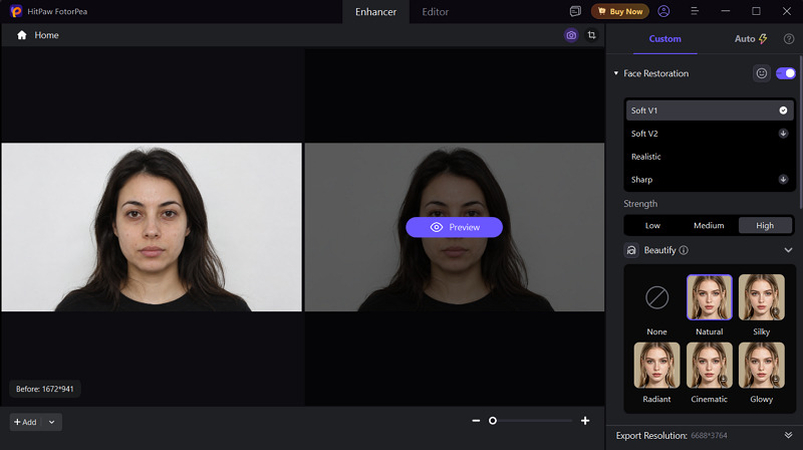Screen dimensions: 803x450
Task: Click the Strength label
Action: point(640,204)
